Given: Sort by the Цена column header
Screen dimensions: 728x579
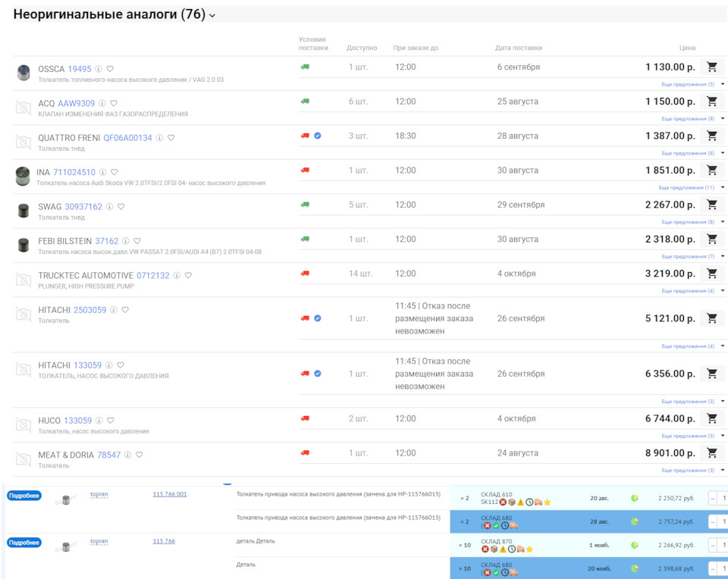Looking at the screenshot, I should 687,48.
